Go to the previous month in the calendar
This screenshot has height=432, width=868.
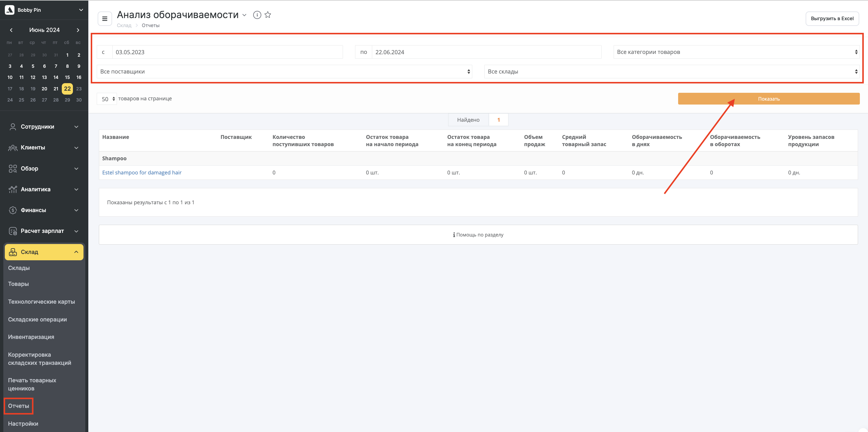[11, 30]
